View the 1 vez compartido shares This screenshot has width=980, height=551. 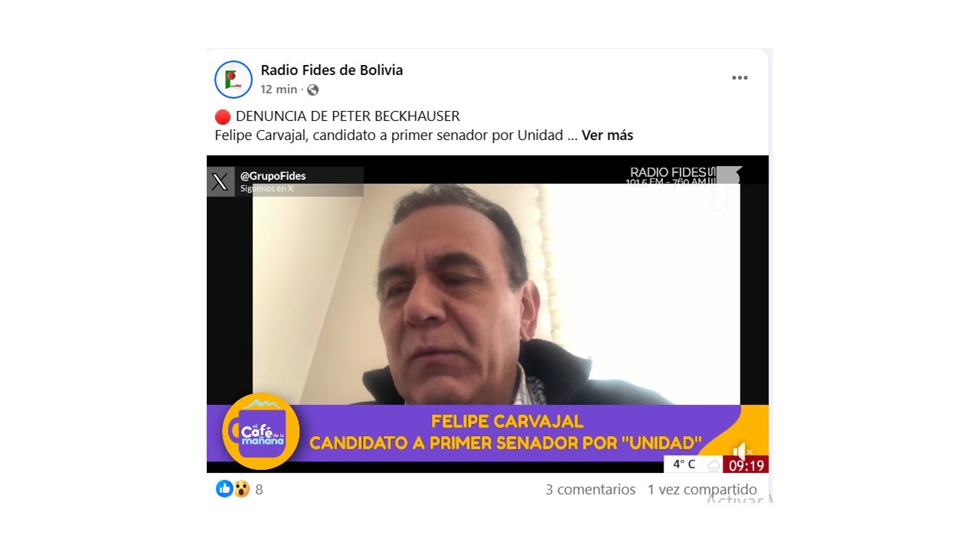point(702,490)
